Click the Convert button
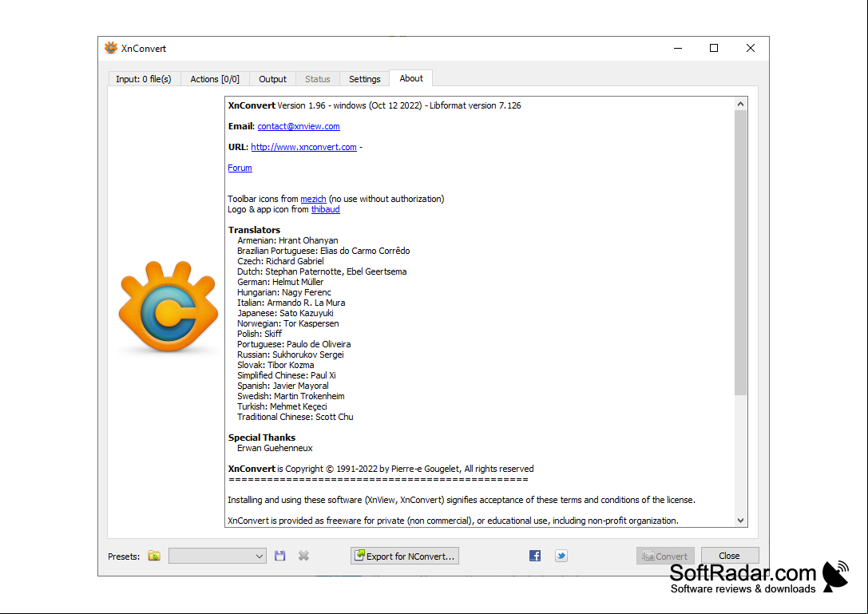 (x=665, y=556)
